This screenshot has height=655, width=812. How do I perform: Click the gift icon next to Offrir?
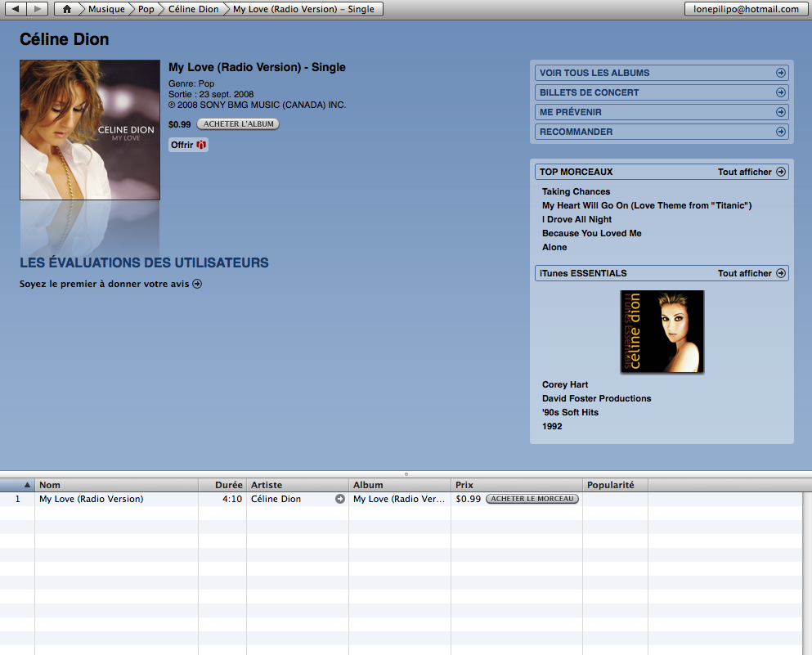pyautogui.click(x=202, y=145)
